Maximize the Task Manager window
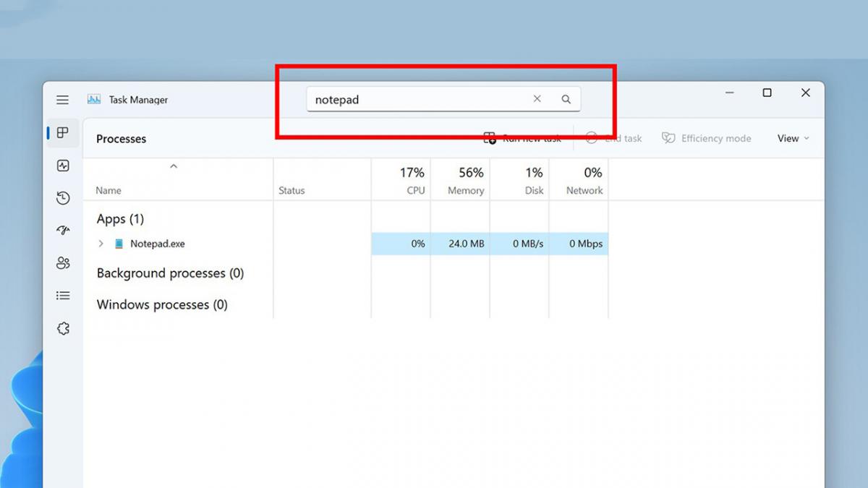 (x=767, y=93)
